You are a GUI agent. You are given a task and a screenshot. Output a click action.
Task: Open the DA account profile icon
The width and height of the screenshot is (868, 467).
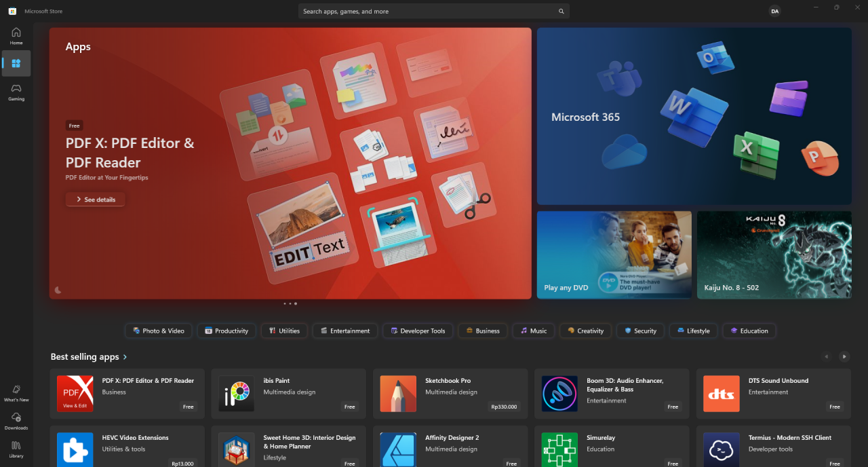(775, 11)
